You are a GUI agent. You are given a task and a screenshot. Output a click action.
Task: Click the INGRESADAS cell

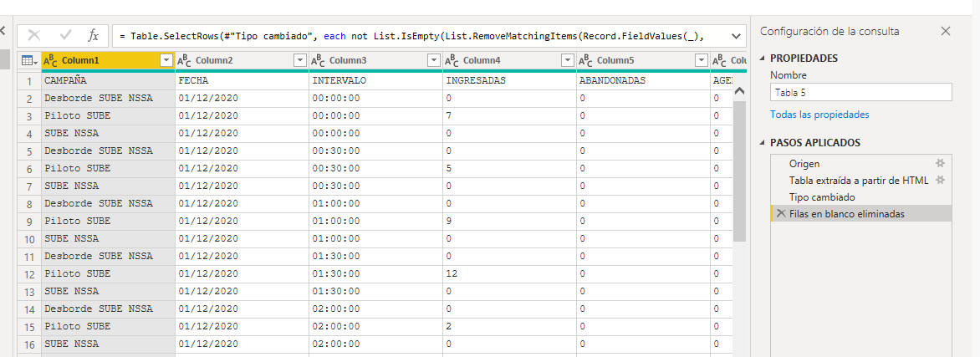pyautogui.click(x=509, y=80)
